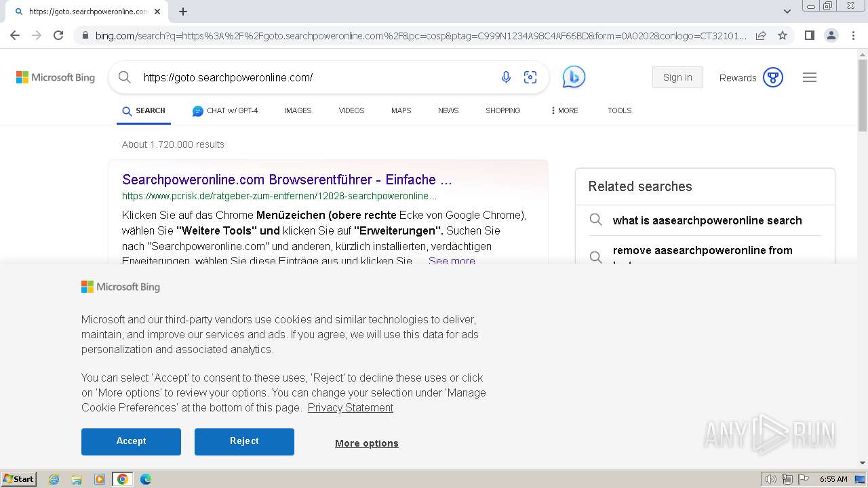Click 'About 1.720.000 results' text
868x488 pixels.
click(173, 144)
